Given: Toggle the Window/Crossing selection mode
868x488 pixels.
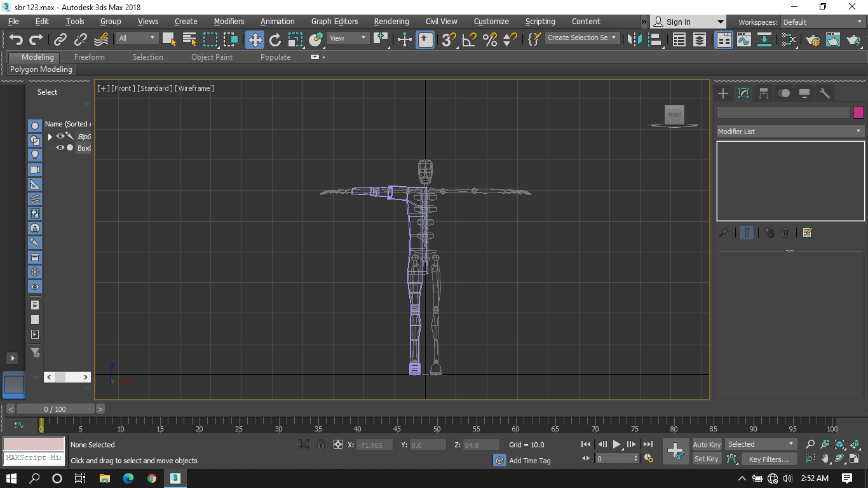Looking at the screenshot, I should 231,39.
